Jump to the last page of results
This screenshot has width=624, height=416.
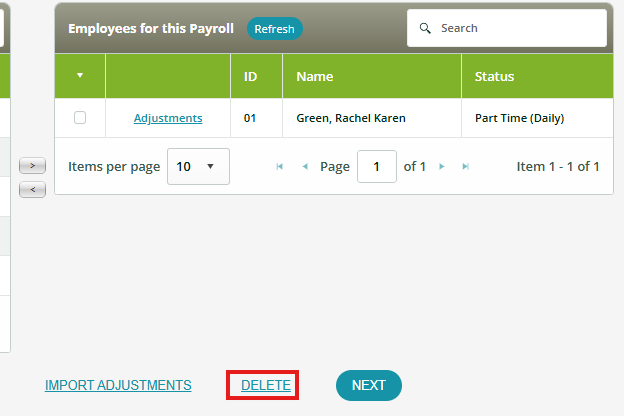tap(465, 167)
